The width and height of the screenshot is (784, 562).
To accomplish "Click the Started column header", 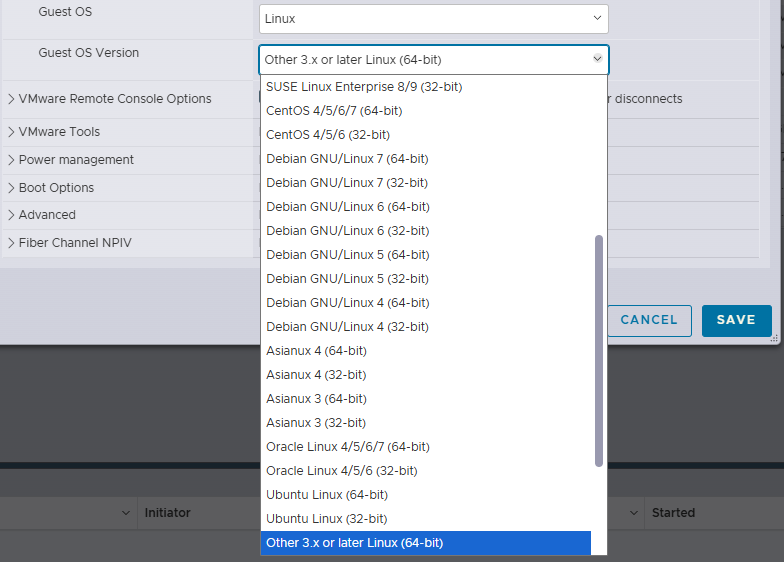I will coord(674,513).
